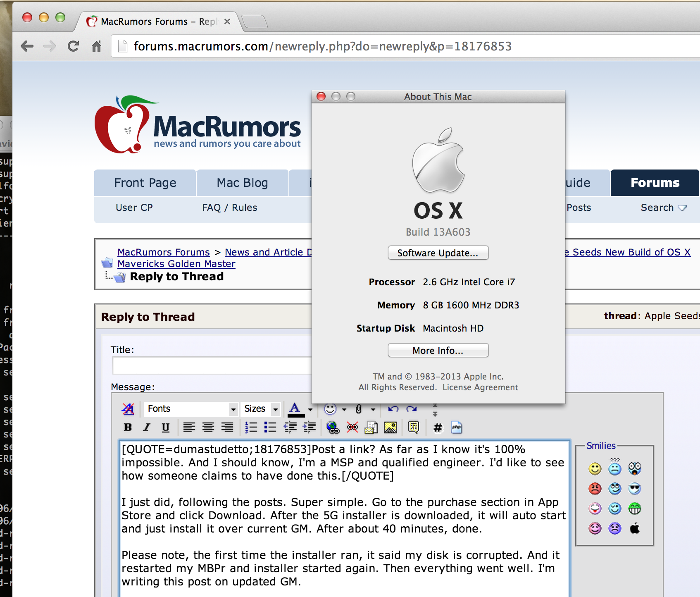Switch to the Forums tab
700x597 pixels.
tap(655, 183)
